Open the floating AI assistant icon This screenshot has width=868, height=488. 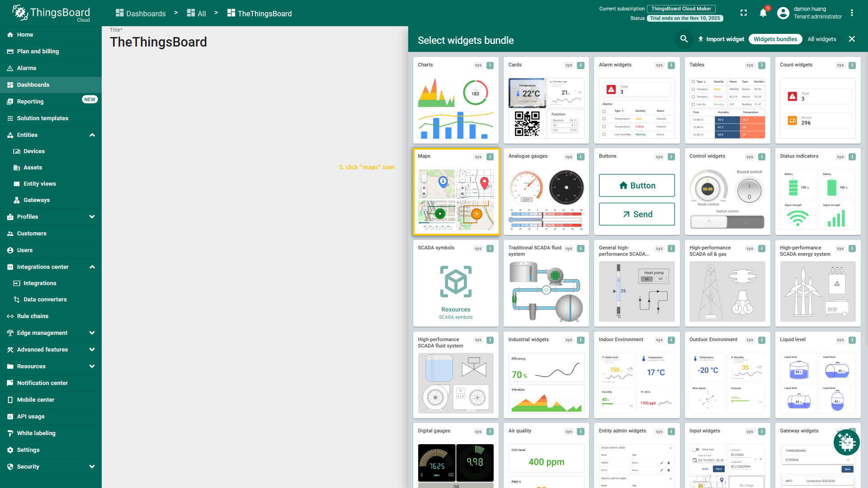point(846,442)
